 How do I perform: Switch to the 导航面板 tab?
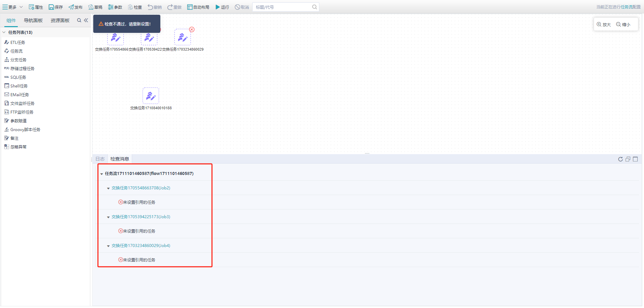click(33, 20)
